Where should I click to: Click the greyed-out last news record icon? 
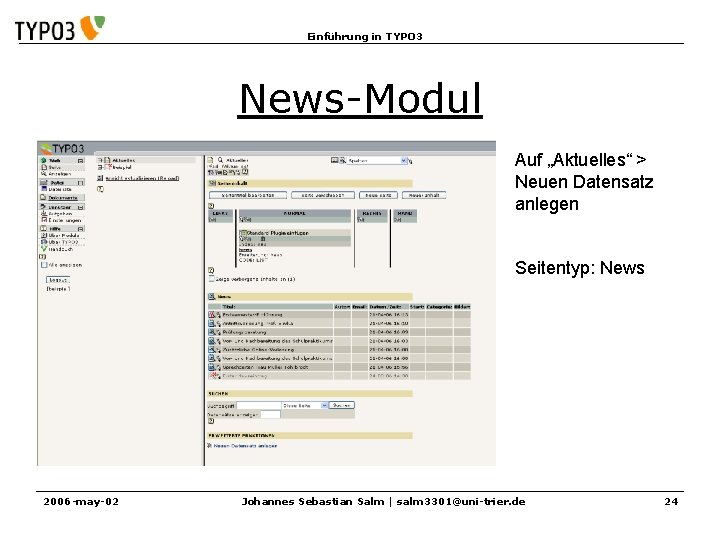pos(213,376)
